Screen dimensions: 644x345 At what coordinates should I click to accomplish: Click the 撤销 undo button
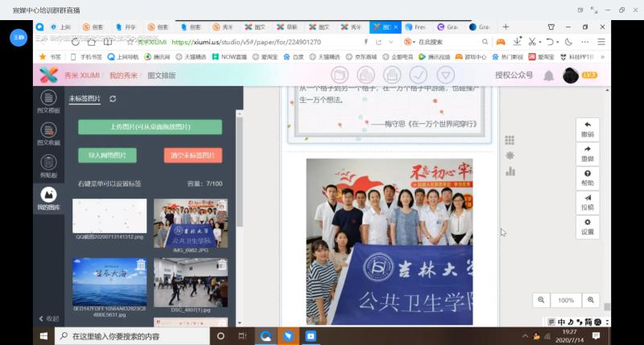588,129
